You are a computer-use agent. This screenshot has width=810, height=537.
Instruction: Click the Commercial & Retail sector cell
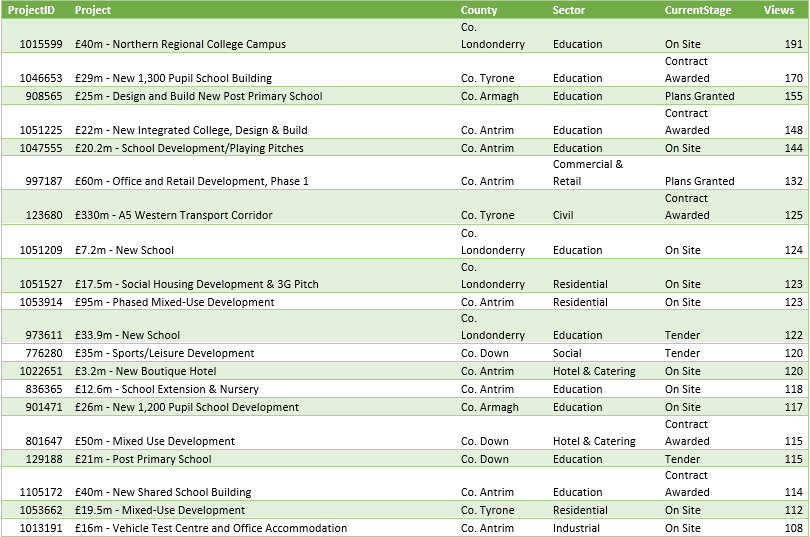tap(588, 173)
